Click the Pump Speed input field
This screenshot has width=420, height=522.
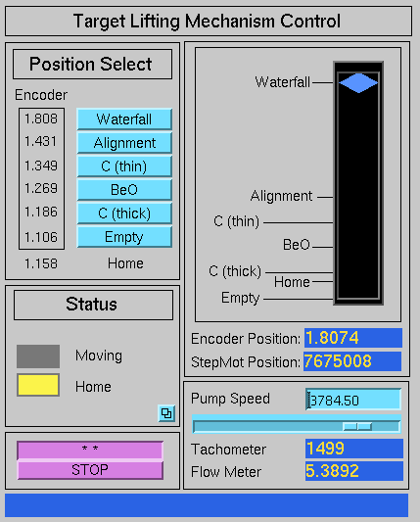pyautogui.click(x=353, y=400)
